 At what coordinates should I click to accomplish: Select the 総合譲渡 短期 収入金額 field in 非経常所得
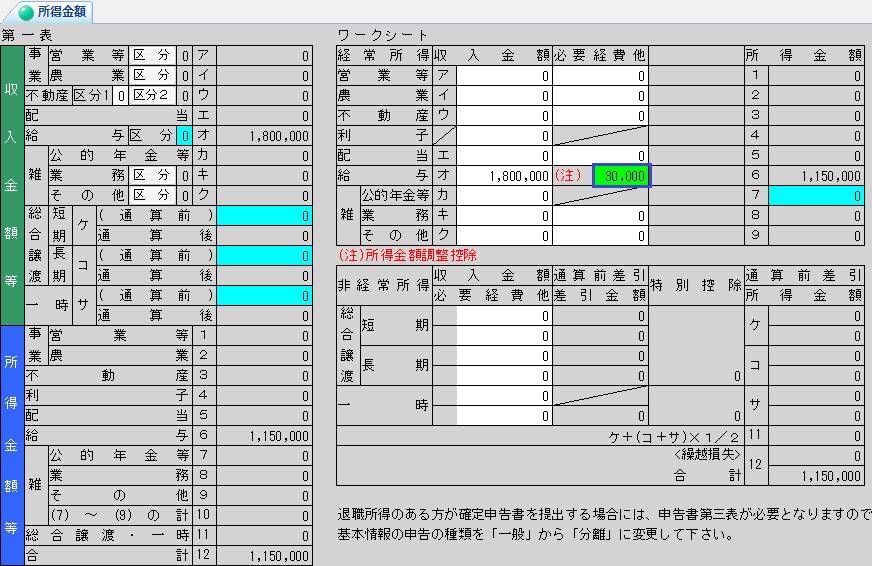pyautogui.click(x=504, y=316)
